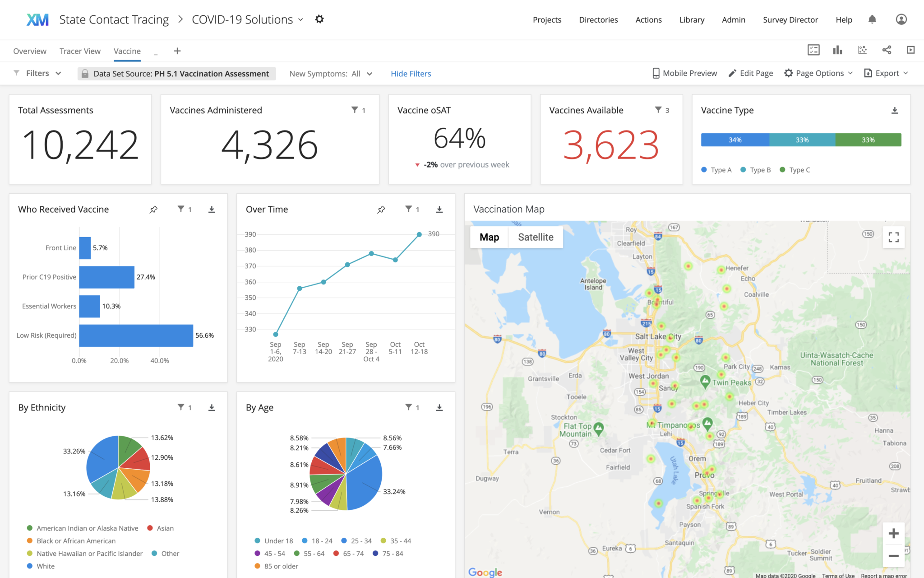Expand the COVID-19 Solutions breadcrumb chevron
Screen dimensions: 924x578
[x=301, y=20]
